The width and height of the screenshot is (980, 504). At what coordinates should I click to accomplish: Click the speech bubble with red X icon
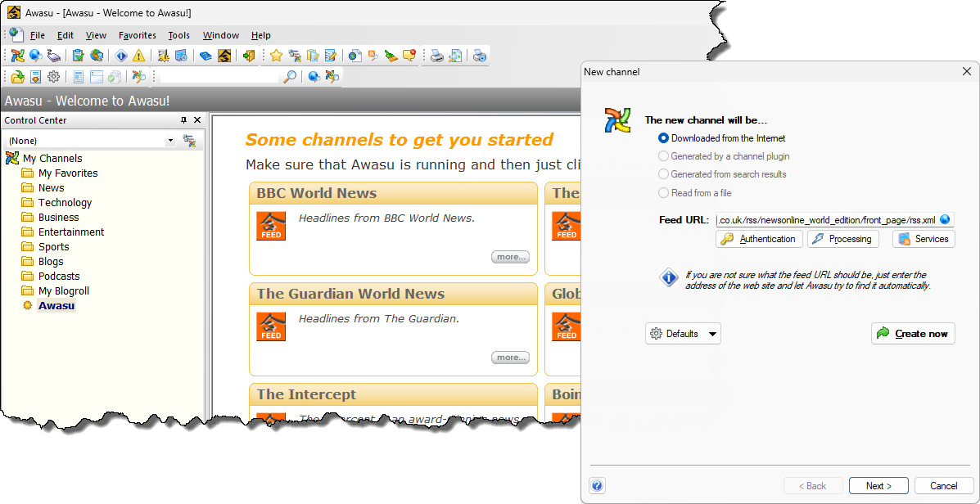tap(409, 56)
